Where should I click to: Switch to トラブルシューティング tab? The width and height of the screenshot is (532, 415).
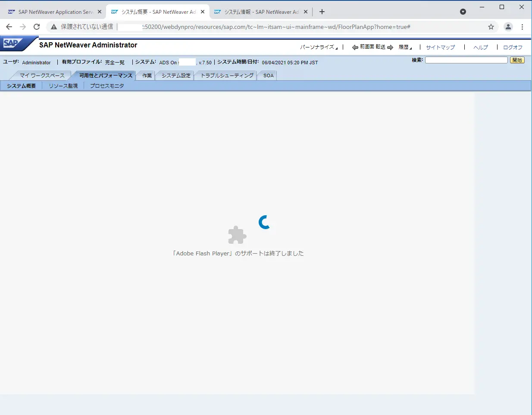click(227, 75)
